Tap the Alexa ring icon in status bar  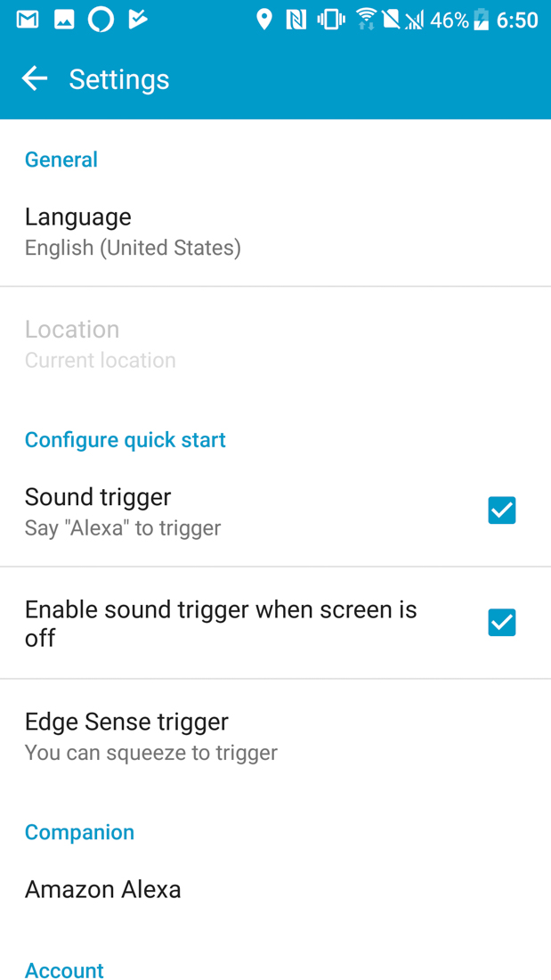(x=101, y=20)
